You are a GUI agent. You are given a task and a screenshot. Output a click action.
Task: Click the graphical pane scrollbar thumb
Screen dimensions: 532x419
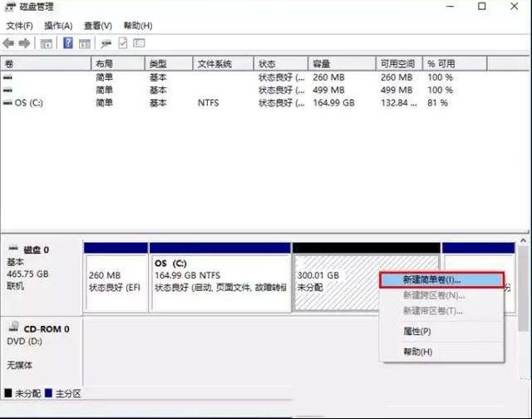524,288
